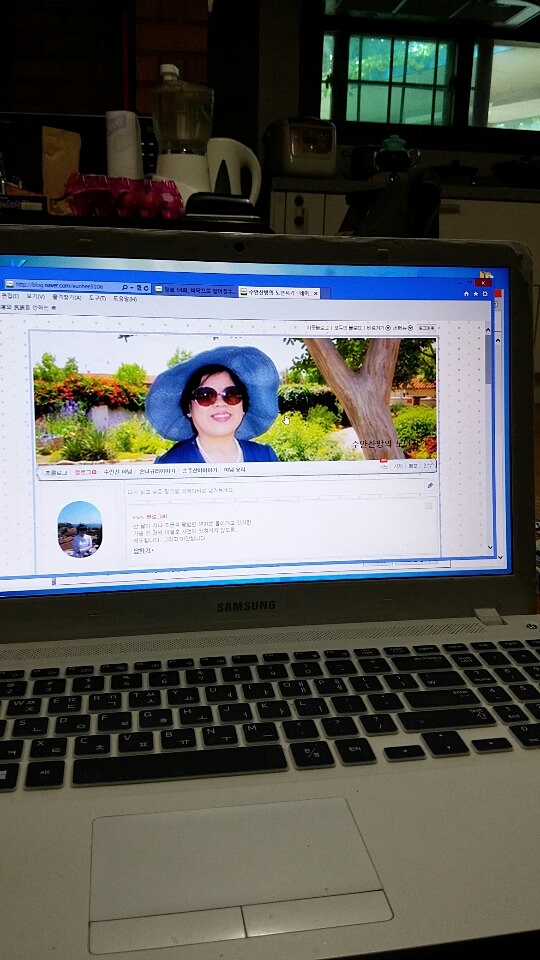This screenshot has height=960, width=540.
Task: Open the browser Home icon
Action: (467, 293)
